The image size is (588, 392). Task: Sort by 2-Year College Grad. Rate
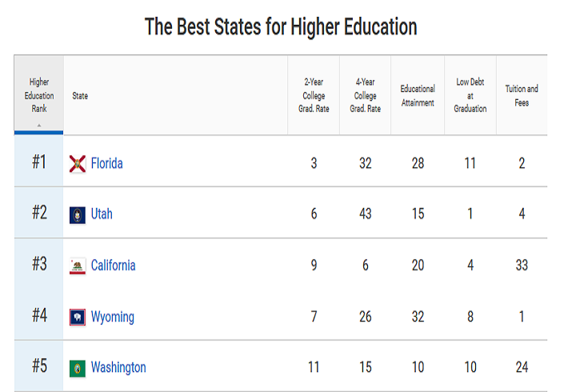314,95
